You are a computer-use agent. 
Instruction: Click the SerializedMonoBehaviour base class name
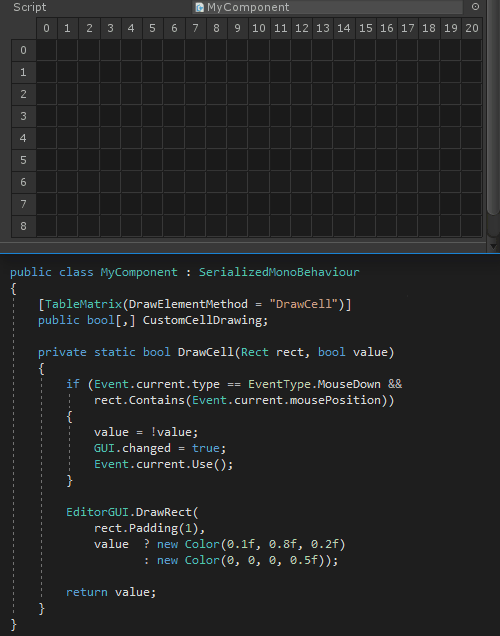(279, 272)
